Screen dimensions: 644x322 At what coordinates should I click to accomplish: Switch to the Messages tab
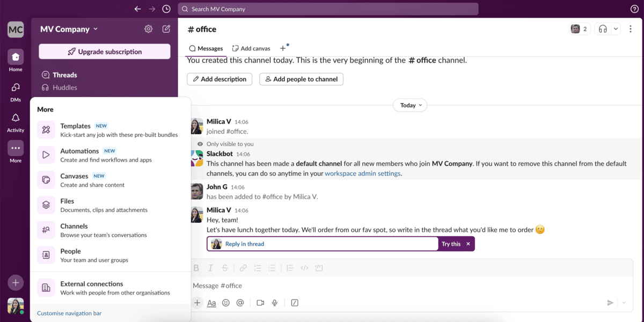(x=206, y=48)
